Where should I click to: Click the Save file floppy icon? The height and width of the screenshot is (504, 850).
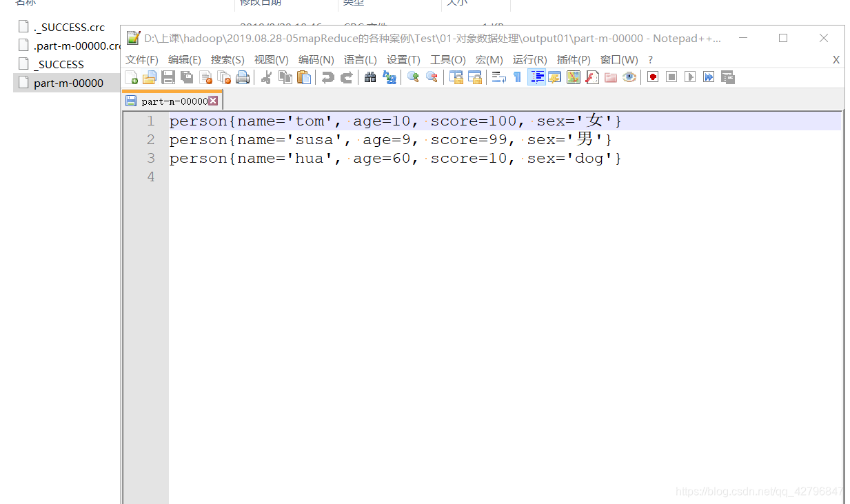click(168, 77)
